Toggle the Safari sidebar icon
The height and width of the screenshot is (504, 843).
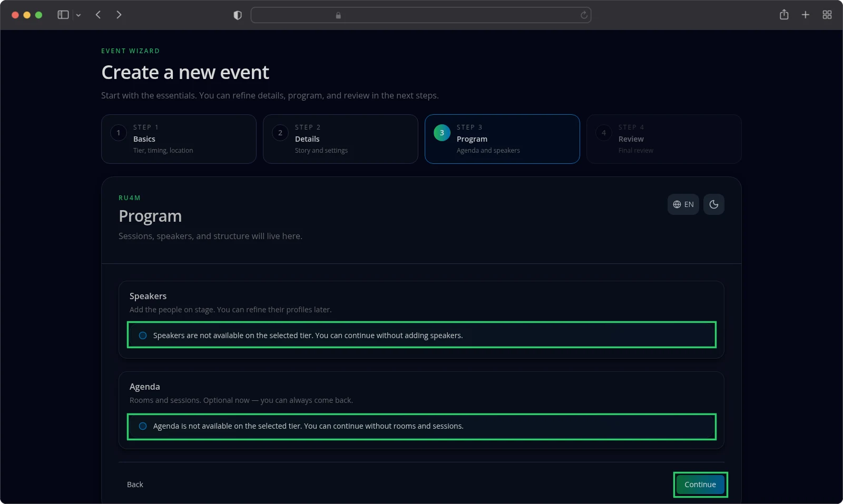[63, 15]
